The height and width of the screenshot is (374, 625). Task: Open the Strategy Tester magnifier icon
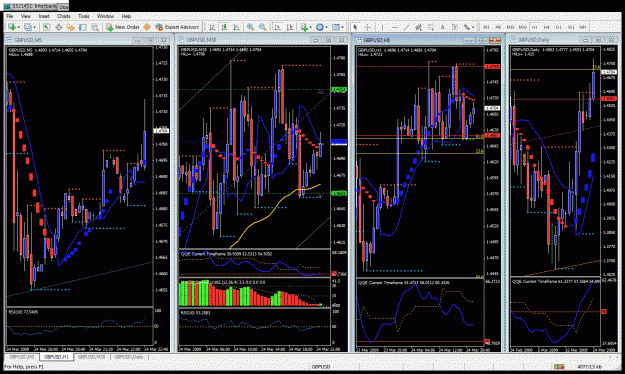click(x=95, y=27)
